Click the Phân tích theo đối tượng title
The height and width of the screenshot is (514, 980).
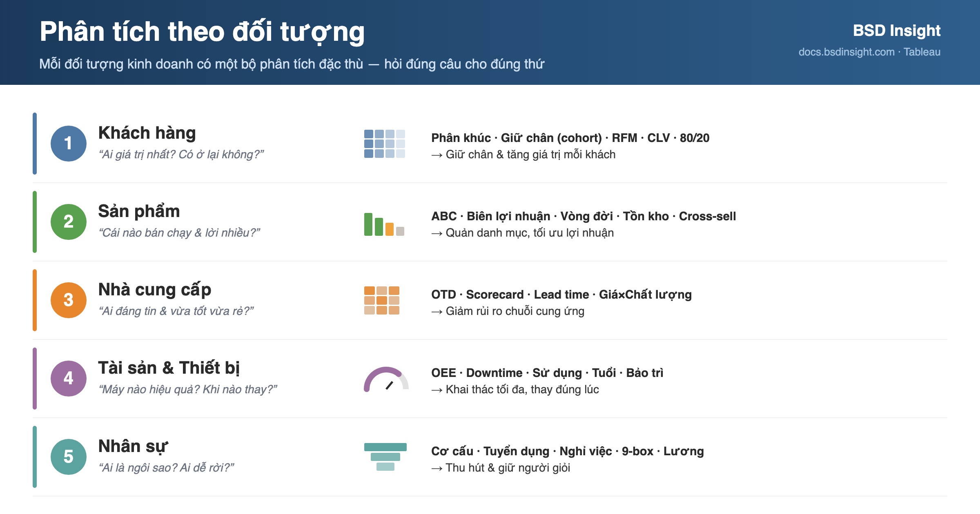click(202, 32)
